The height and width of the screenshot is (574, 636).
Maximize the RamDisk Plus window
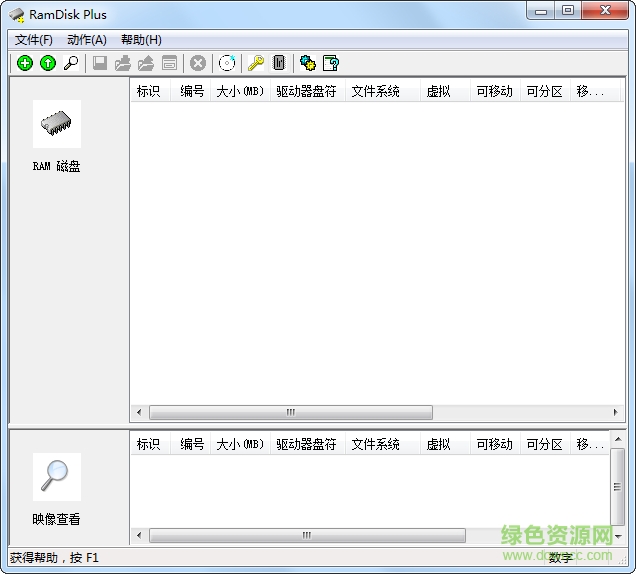coord(568,11)
